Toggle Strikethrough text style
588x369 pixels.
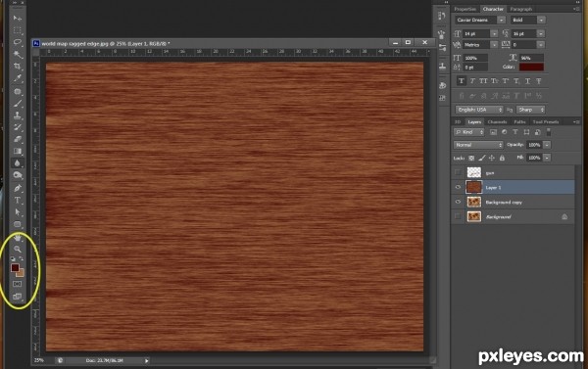coord(539,81)
